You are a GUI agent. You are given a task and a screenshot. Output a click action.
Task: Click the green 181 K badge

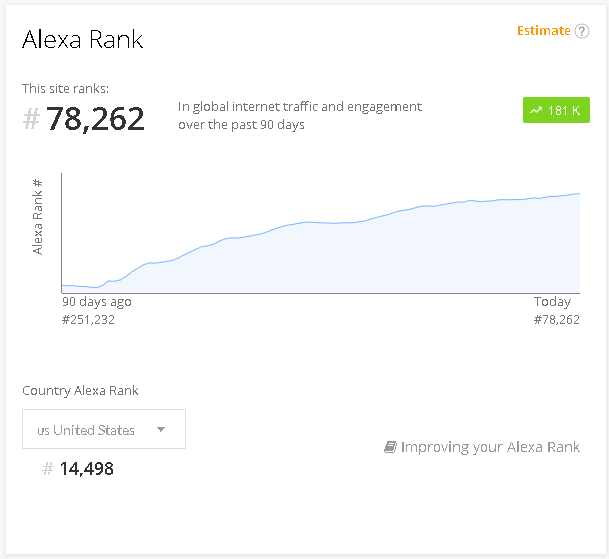point(556,110)
